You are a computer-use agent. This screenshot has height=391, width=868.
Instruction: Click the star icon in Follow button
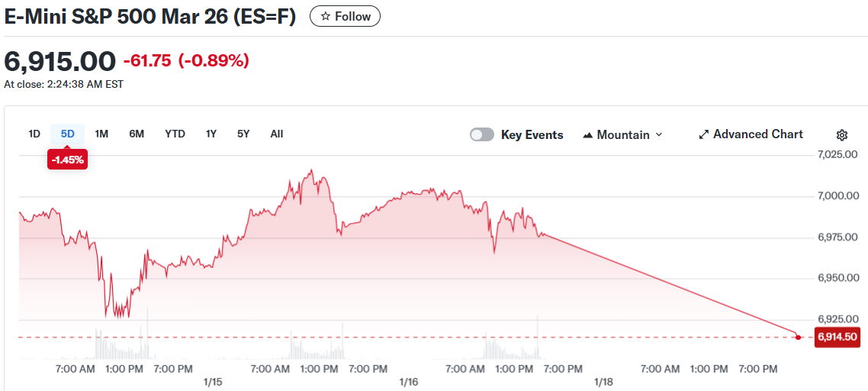click(x=326, y=17)
